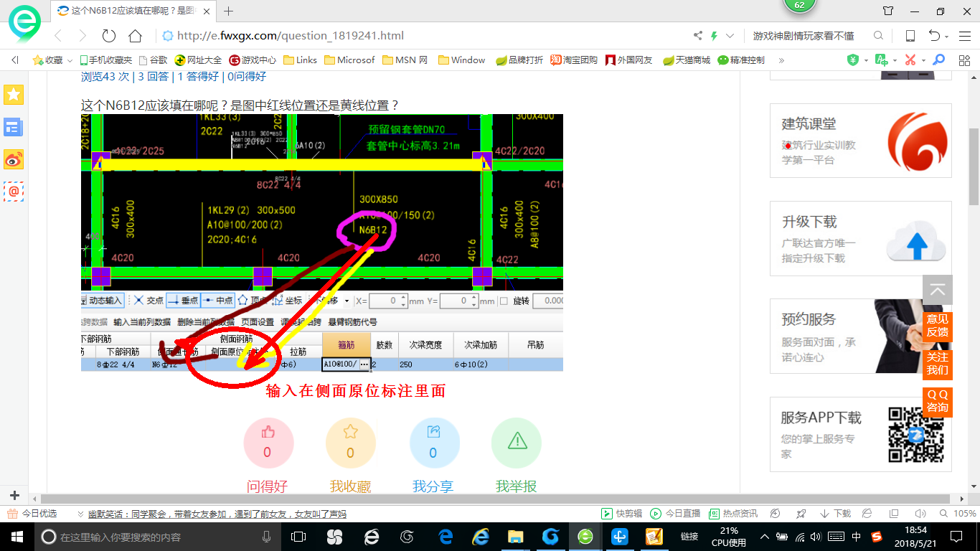Click the 关注我们 orange button
This screenshot has width=980, height=551.
point(938,363)
